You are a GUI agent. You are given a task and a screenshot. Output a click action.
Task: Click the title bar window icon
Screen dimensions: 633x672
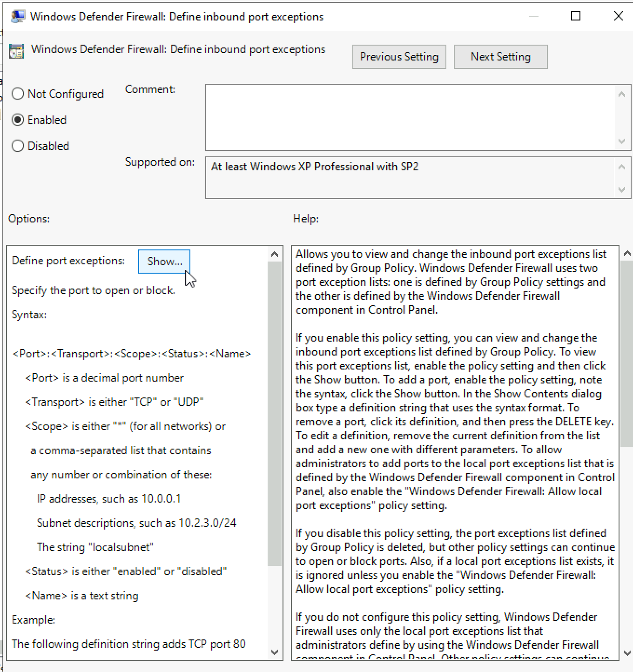pos(18,16)
